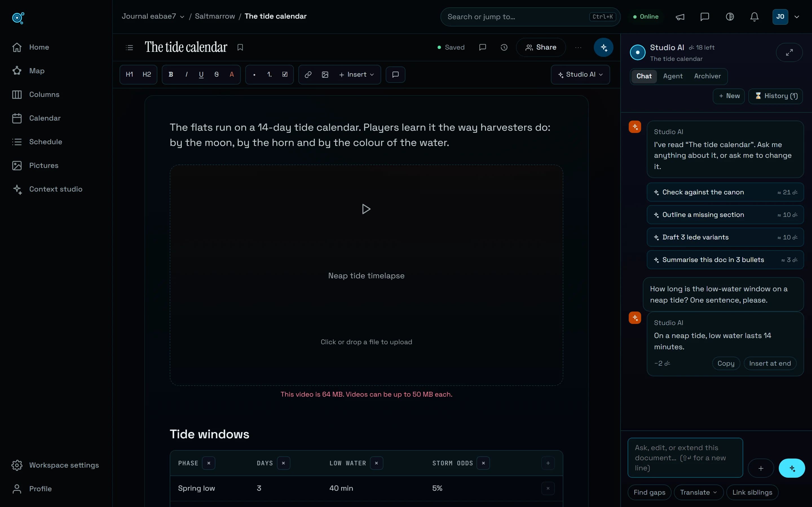Toggle the checklist formatting button

(x=284, y=74)
